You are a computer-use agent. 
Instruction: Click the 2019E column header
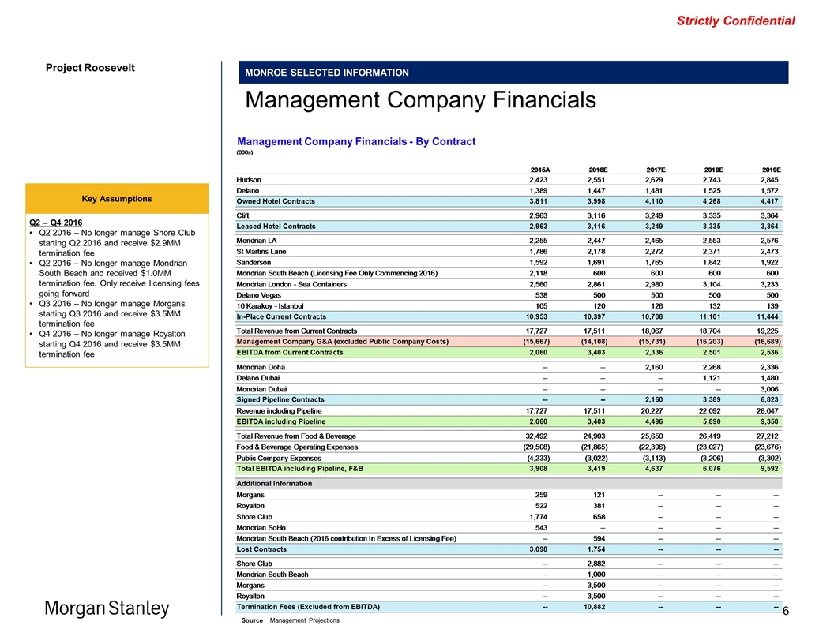point(766,170)
